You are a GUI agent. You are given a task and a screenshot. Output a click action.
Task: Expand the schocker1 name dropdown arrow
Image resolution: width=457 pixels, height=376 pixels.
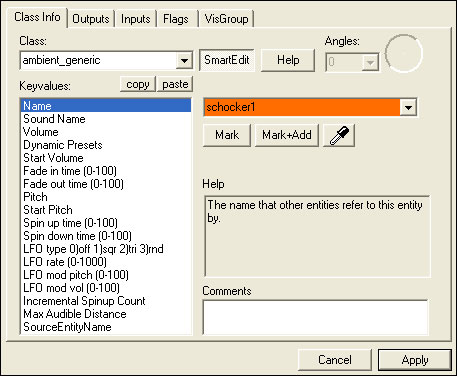(408, 107)
